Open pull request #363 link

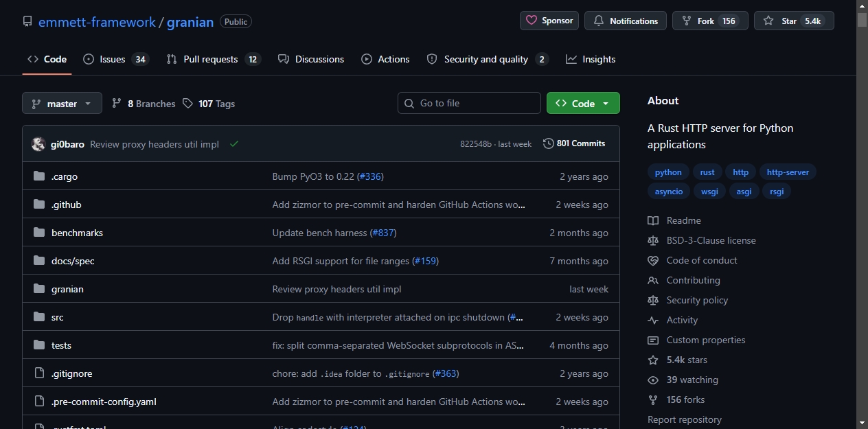click(446, 373)
